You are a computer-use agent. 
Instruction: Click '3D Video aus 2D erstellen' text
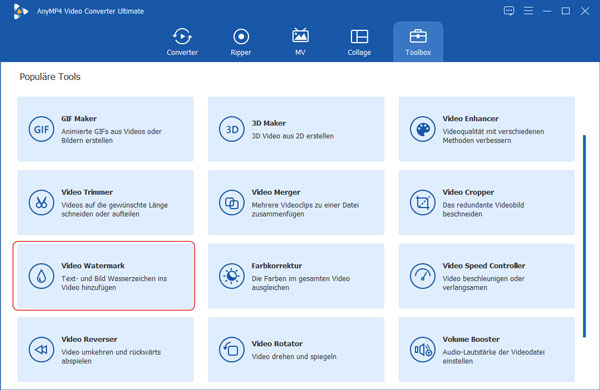coord(293,136)
